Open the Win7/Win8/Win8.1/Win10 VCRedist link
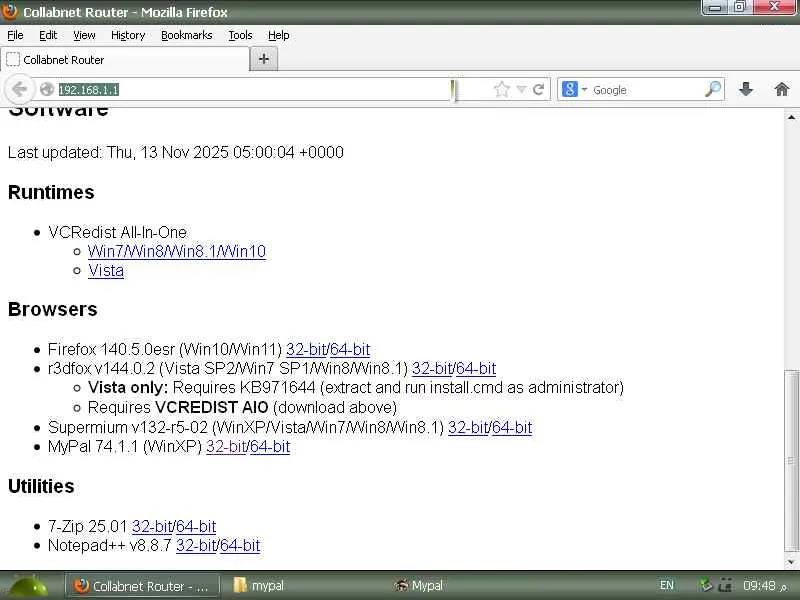Viewport: 800px width, 600px height. pyautogui.click(x=177, y=251)
